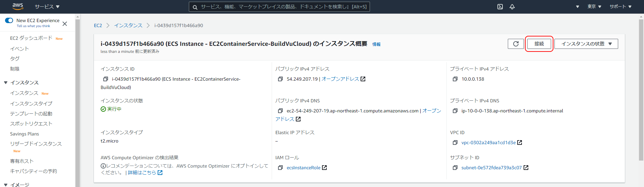
Task: Open the 東京 region dropdown
Action: 594,7
